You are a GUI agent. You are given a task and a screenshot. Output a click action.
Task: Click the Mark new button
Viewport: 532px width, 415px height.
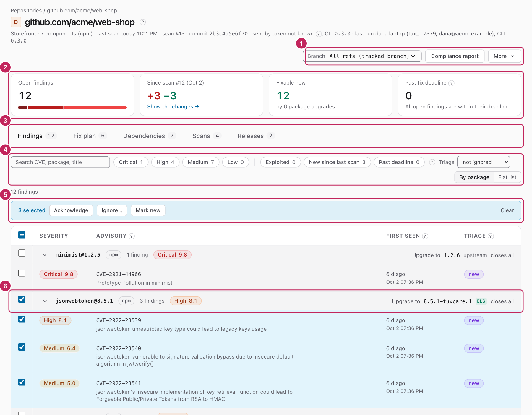(148, 210)
